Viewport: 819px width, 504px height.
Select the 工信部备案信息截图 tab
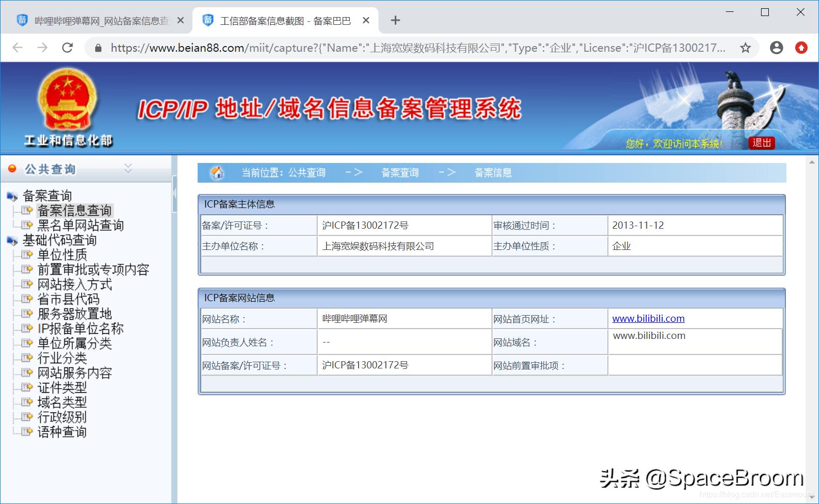(285, 21)
